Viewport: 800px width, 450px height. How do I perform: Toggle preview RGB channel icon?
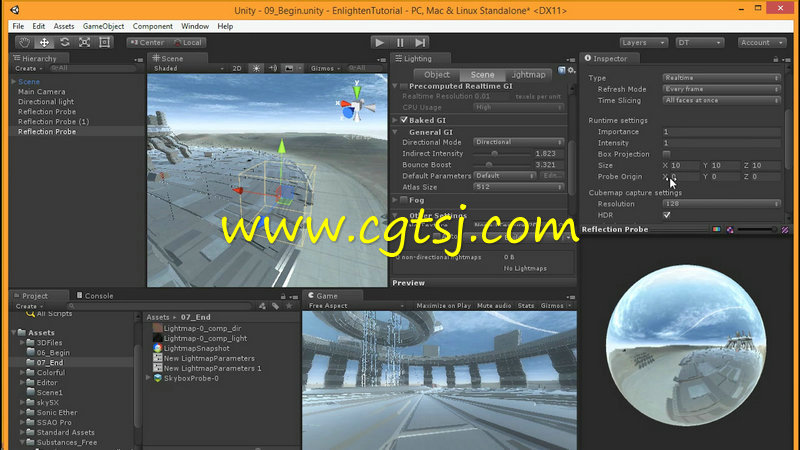point(716,230)
